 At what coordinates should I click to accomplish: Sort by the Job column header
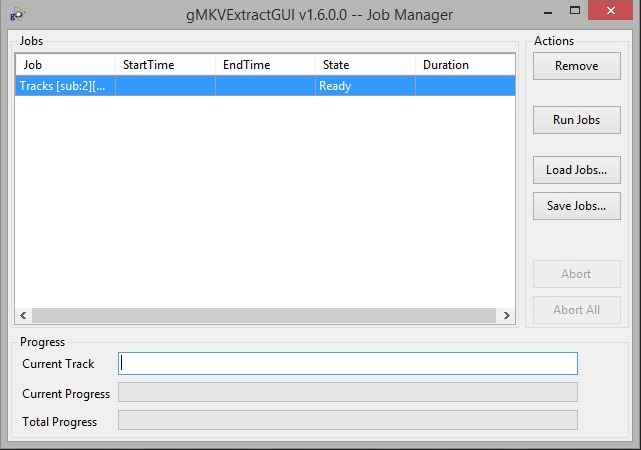[65, 65]
